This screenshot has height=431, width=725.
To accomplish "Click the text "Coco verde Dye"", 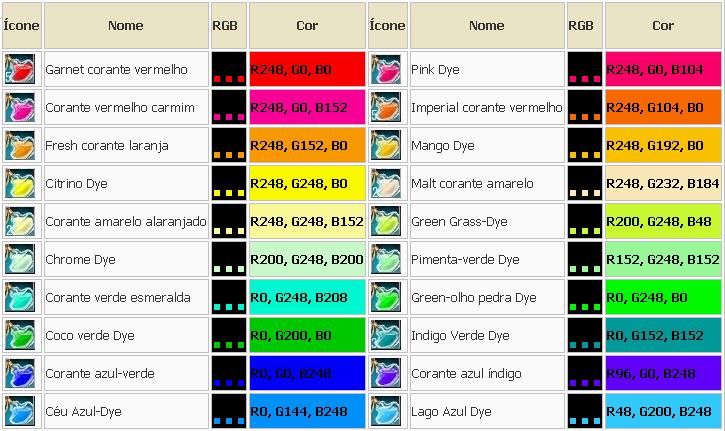I will tap(90, 335).
